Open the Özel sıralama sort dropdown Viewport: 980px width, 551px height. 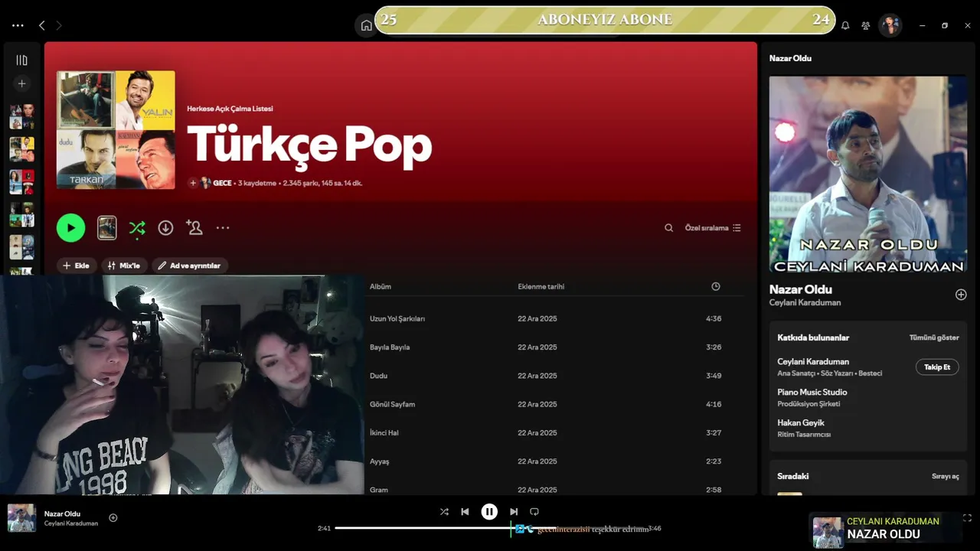[x=713, y=227]
